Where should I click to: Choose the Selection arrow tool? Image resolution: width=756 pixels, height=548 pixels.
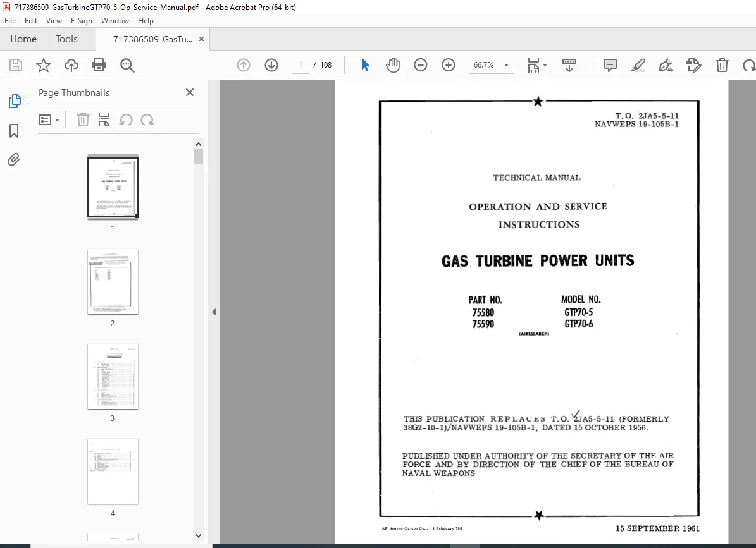coord(365,65)
